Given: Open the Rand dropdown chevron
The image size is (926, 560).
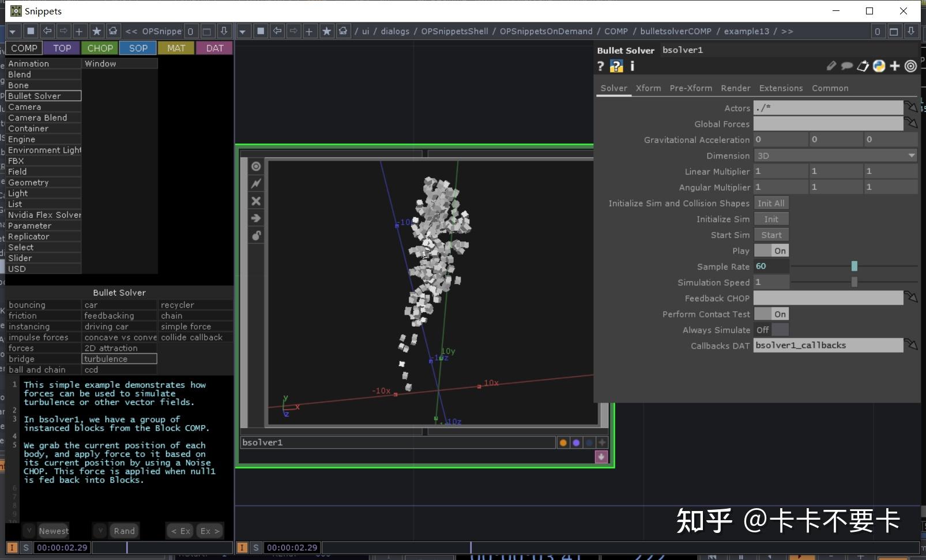Looking at the screenshot, I should click(100, 530).
